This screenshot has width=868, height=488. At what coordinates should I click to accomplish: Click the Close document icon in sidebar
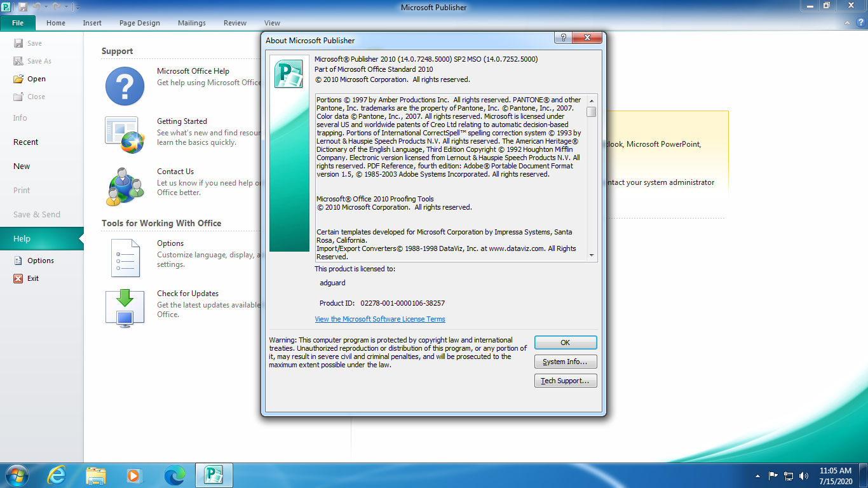(18, 97)
